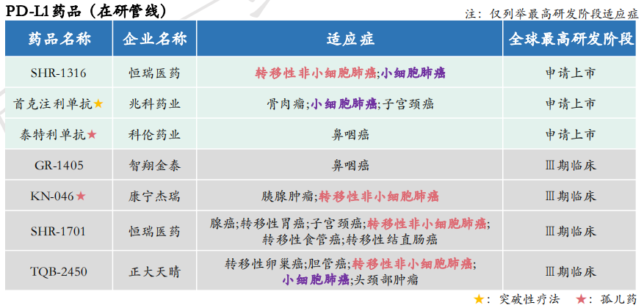
Task: Click the indication 转移性结直肠癌
Action: point(391,239)
